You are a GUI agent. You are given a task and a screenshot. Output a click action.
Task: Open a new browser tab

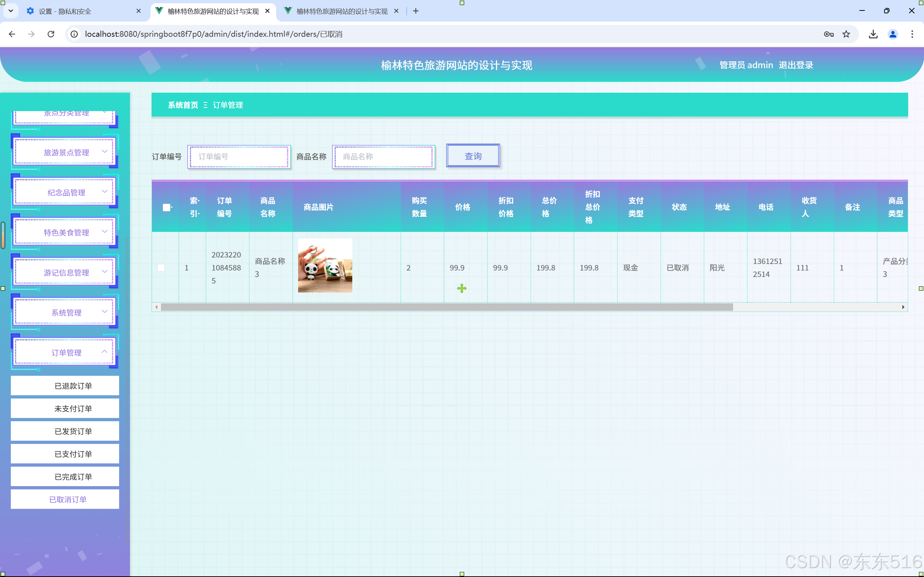click(x=416, y=11)
